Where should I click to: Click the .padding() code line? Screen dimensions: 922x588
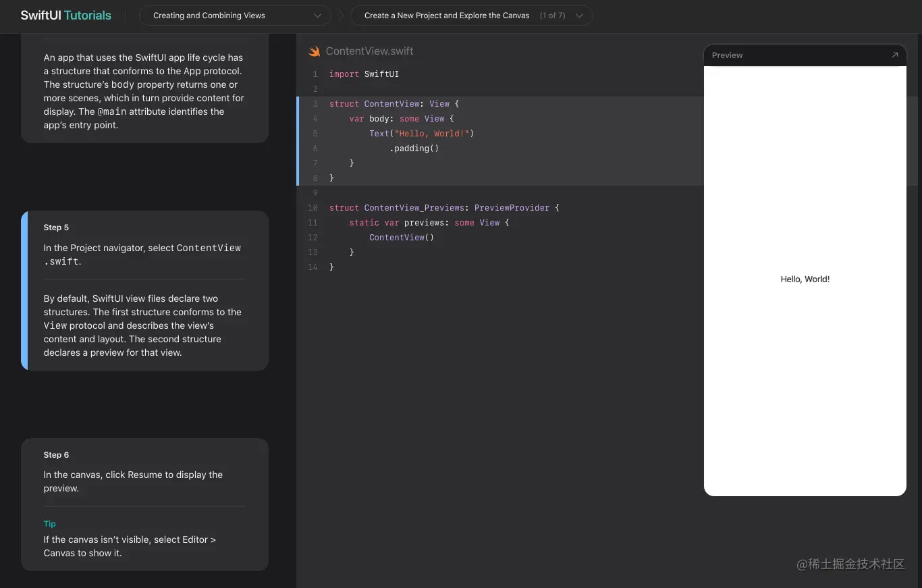pos(414,149)
